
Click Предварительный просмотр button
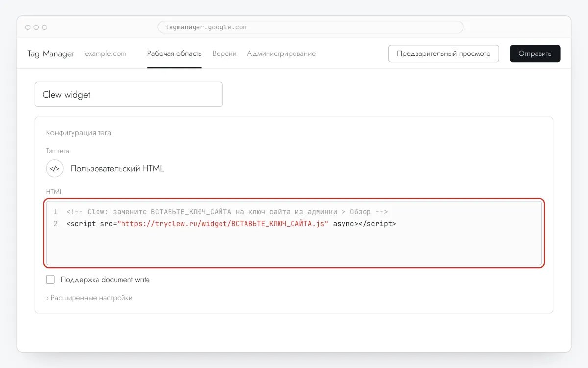[443, 53]
